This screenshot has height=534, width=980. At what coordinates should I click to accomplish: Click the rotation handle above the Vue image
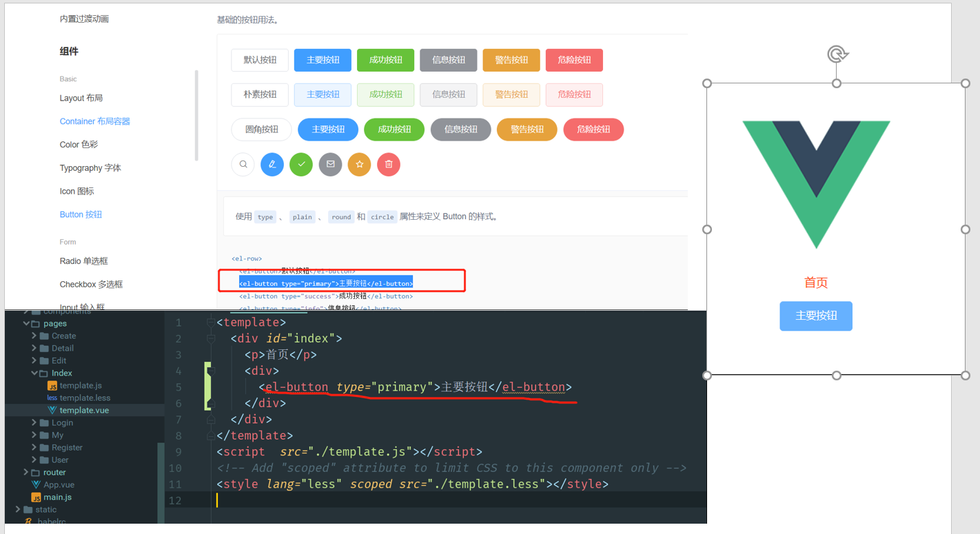(x=837, y=54)
